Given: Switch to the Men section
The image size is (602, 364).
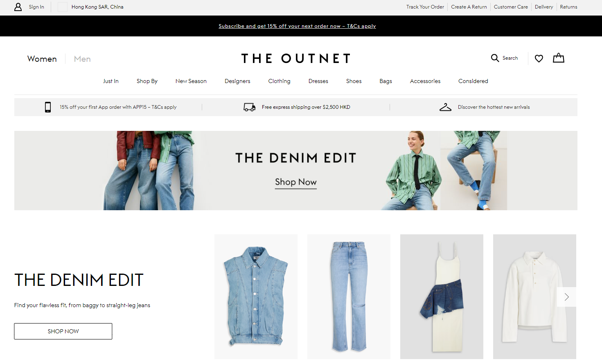Looking at the screenshot, I should tap(82, 59).
